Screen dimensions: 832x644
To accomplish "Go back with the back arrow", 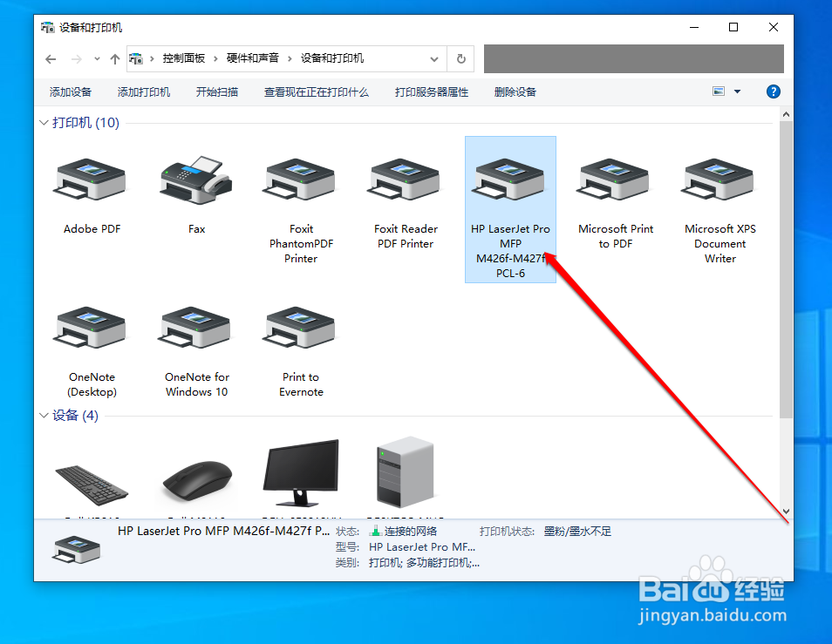I will coord(51,59).
